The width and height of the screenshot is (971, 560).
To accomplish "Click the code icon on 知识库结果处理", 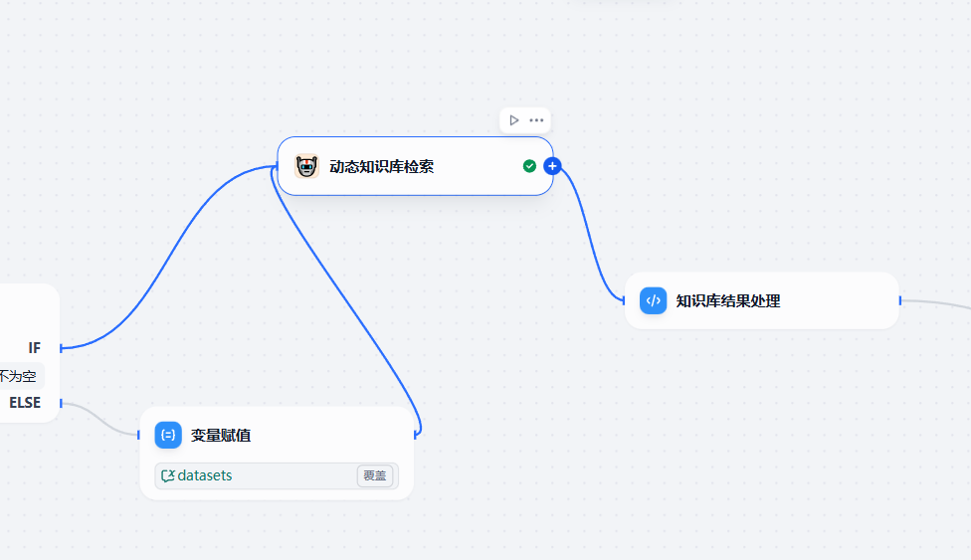I will [x=654, y=300].
